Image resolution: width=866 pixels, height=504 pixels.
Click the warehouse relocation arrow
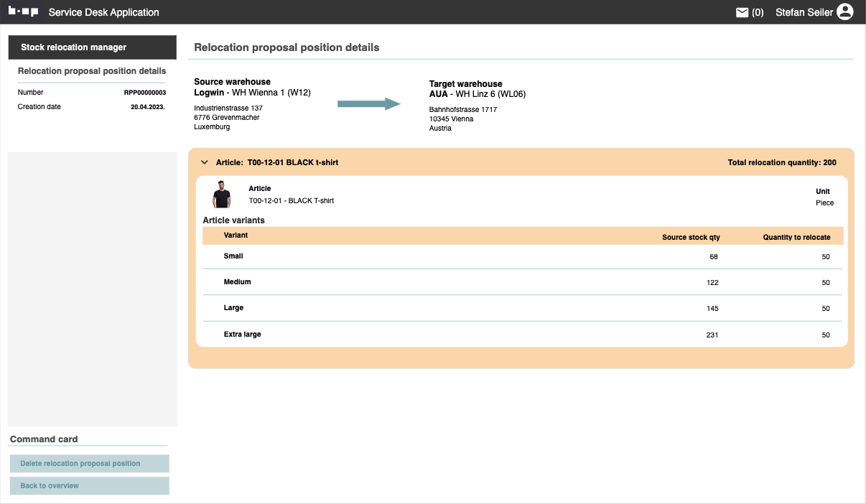tap(368, 104)
